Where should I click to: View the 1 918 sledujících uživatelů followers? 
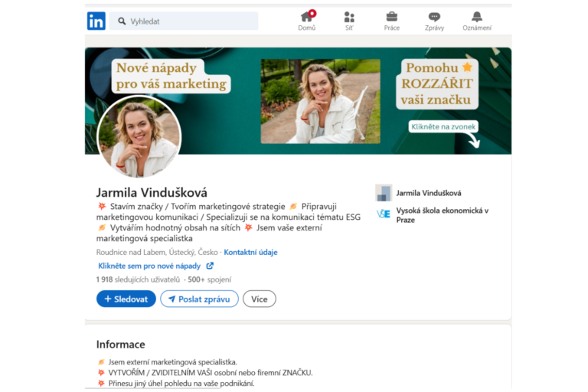pyautogui.click(x=138, y=279)
